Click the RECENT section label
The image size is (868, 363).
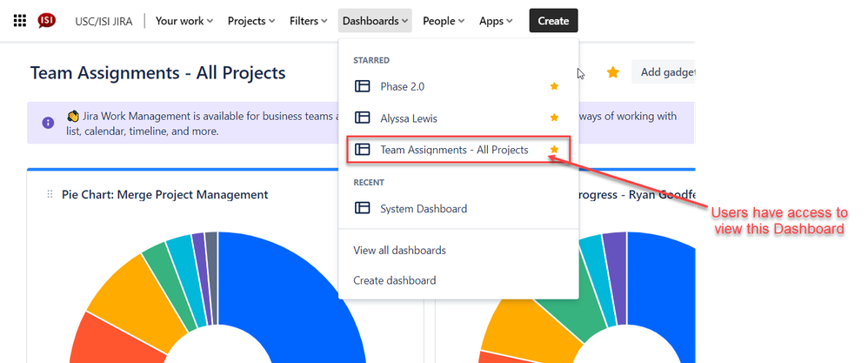point(369,182)
